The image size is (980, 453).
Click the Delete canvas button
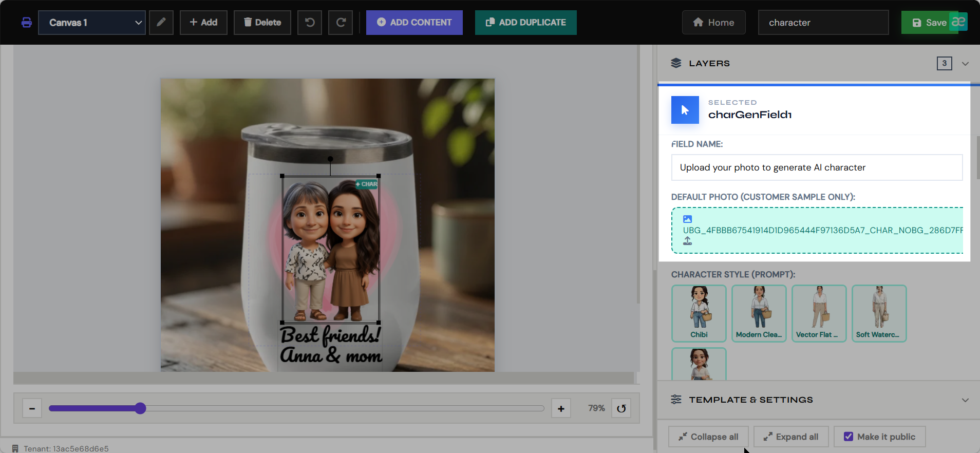262,23
